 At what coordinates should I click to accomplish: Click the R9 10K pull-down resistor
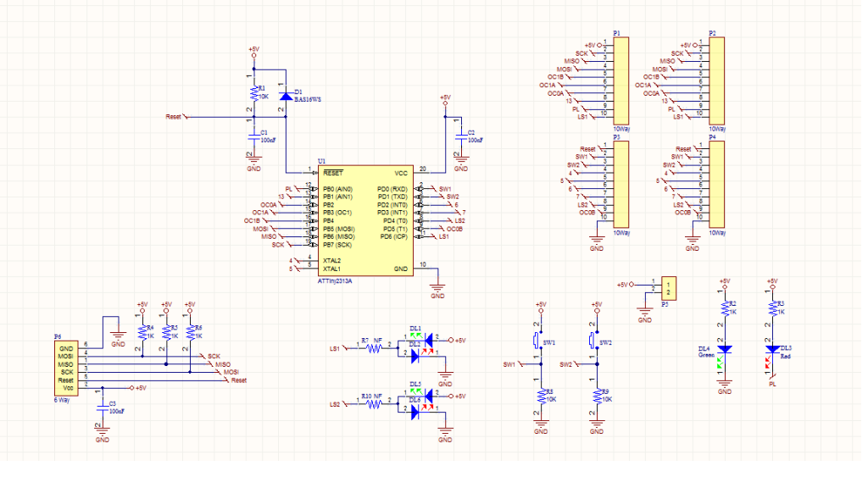(596, 396)
